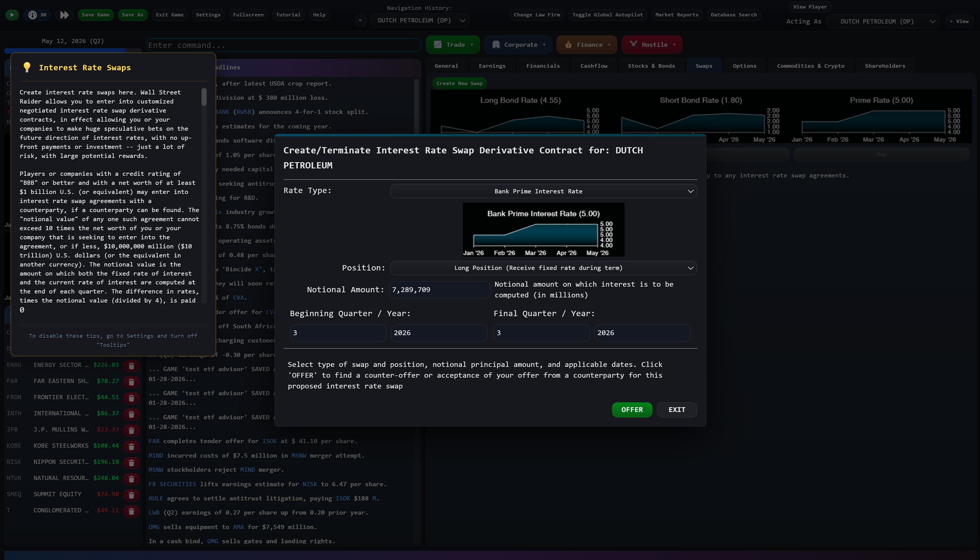Open the Rate Type dropdown
The width and height of the screenshot is (980, 560).
click(x=543, y=191)
